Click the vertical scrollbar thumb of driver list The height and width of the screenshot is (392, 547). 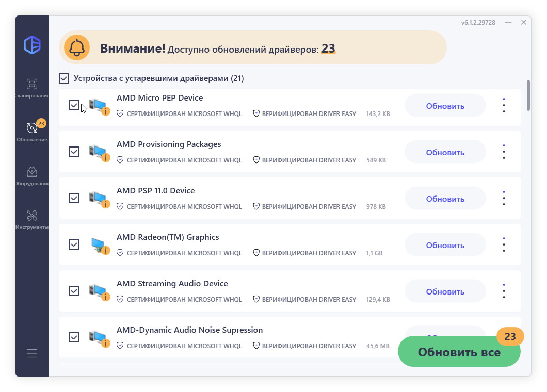(x=528, y=95)
